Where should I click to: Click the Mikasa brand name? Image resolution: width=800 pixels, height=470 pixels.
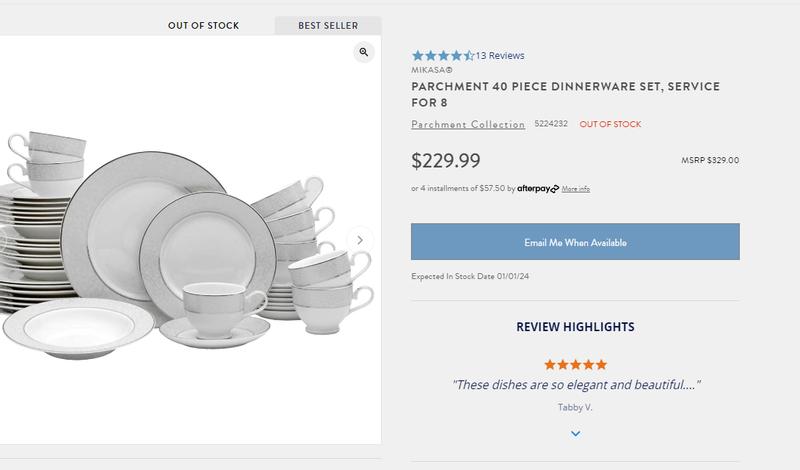tap(432, 70)
